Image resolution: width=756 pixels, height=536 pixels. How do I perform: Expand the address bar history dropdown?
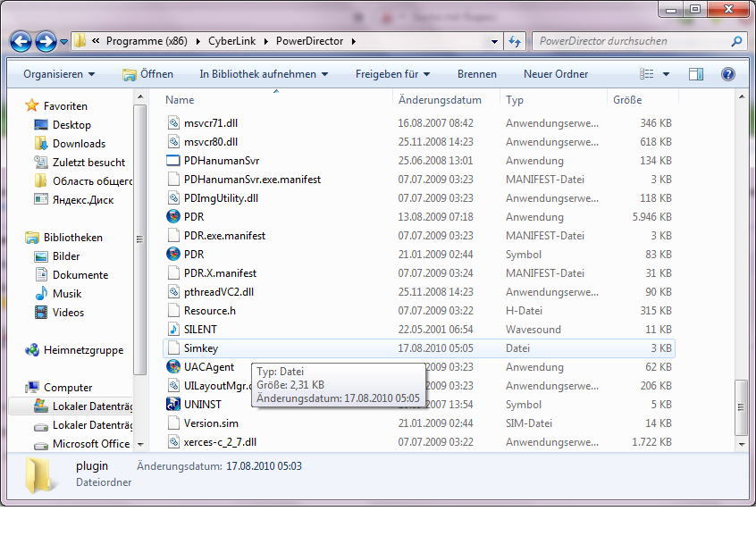(x=494, y=42)
